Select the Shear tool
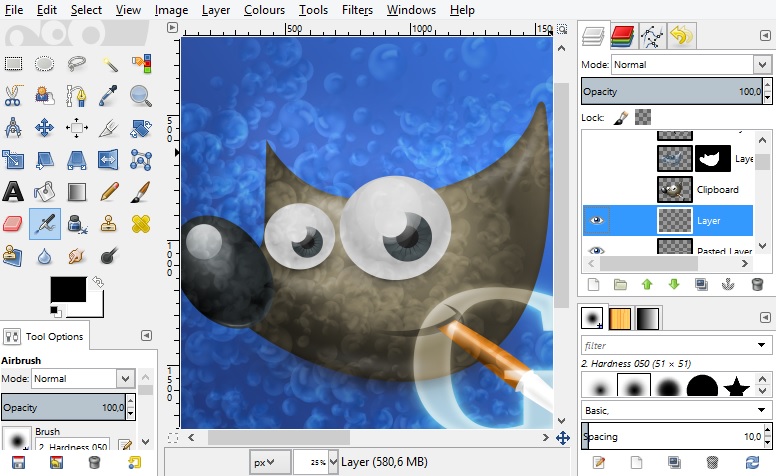Image resolution: width=776 pixels, height=476 pixels. click(x=45, y=160)
